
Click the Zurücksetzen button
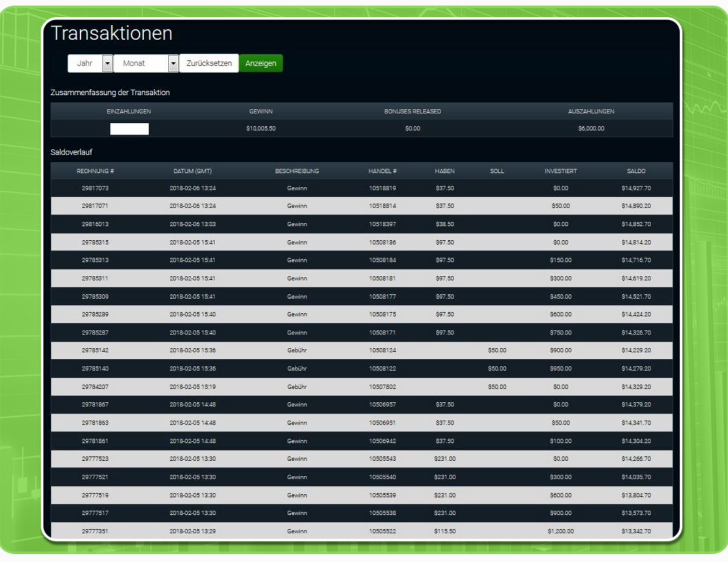[209, 63]
